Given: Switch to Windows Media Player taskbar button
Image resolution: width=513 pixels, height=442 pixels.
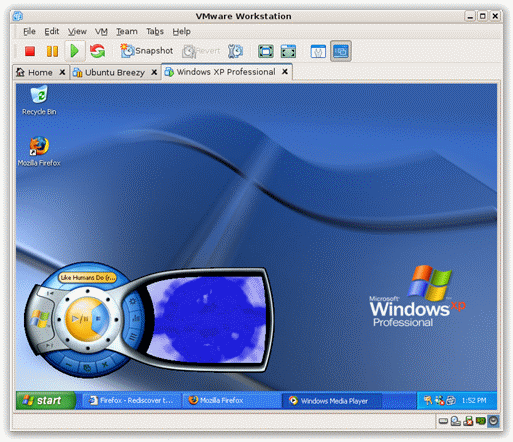Looking at the screenshot, I should click(331, 401).
